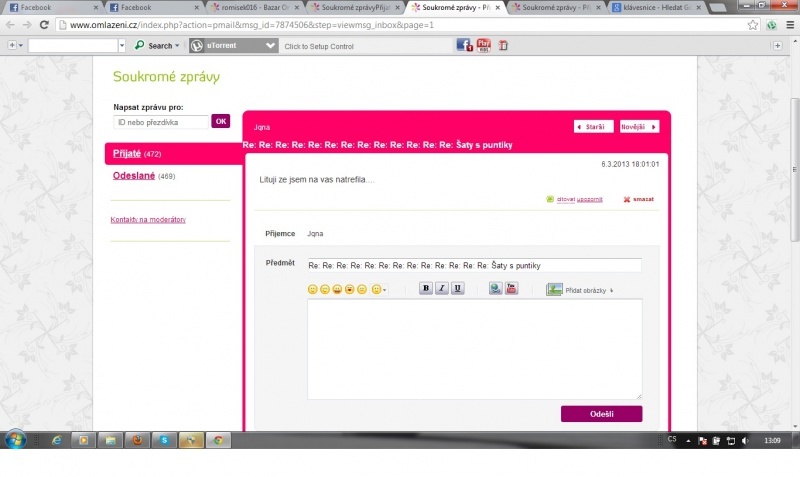Click the red trash icon in toolbar

pyautogui.click(x=503, y=45)
